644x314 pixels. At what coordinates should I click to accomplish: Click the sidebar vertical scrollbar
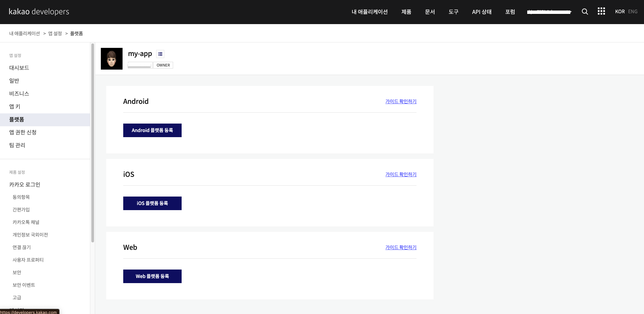(93, 143)
